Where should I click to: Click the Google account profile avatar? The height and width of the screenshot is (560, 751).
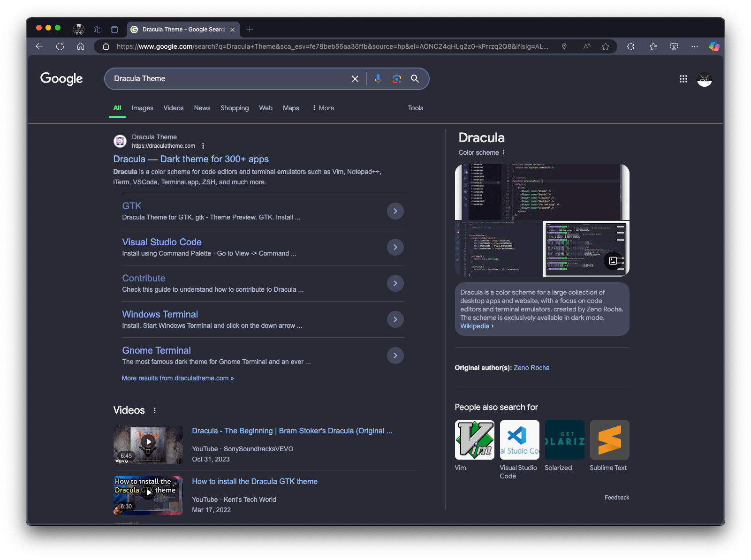[704, 79]
